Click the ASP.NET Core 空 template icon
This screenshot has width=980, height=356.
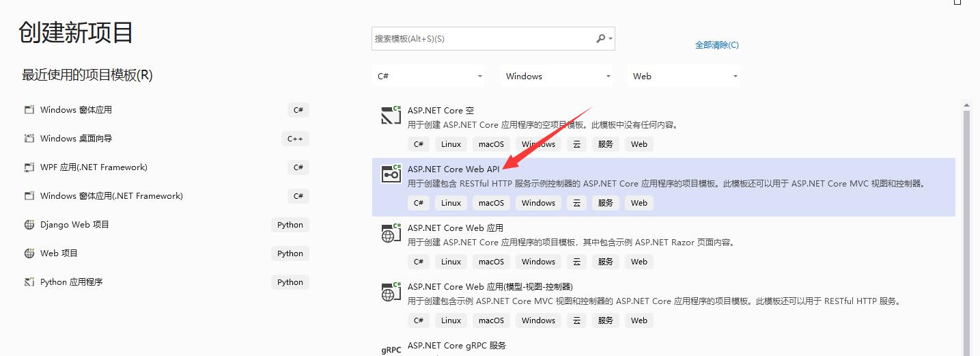(391, 115)
